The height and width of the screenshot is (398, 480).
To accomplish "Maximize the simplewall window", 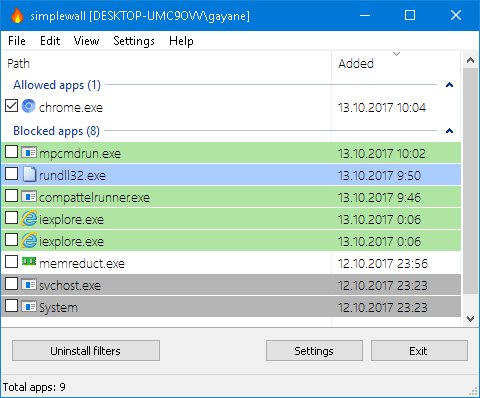I will tap(410, 15).
